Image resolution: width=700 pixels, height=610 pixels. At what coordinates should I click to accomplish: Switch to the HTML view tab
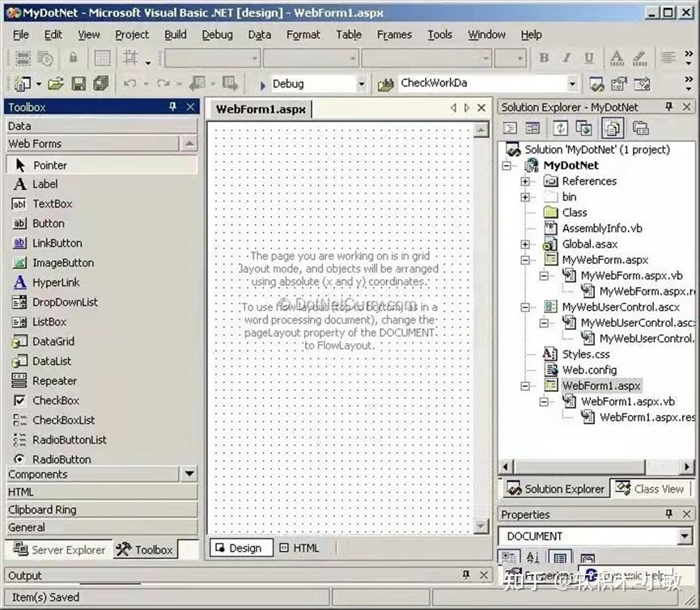[x=300, y=548]
